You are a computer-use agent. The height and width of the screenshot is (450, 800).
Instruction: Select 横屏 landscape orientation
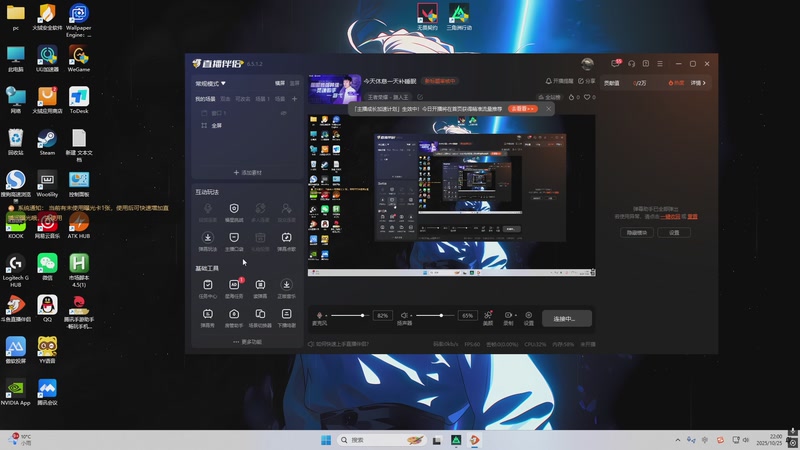coord(280,83)
